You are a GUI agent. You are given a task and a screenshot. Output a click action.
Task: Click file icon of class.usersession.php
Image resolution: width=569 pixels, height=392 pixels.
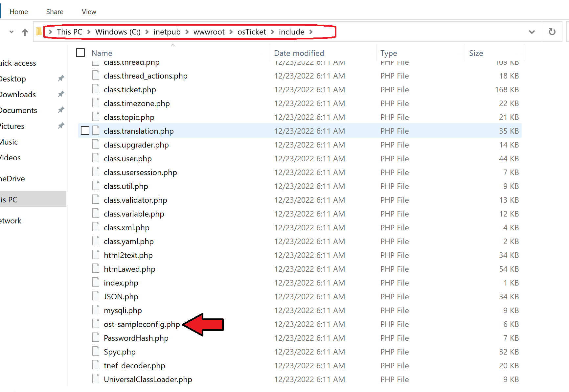click(96, 172)
